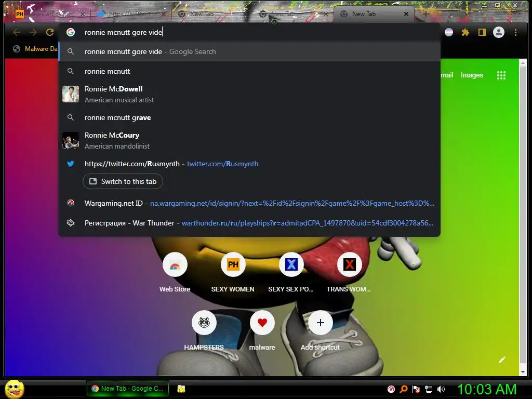This screenshot has width=532, height=399.
Task: Click the orange magnifier tray icon
Action: [404, 389]
